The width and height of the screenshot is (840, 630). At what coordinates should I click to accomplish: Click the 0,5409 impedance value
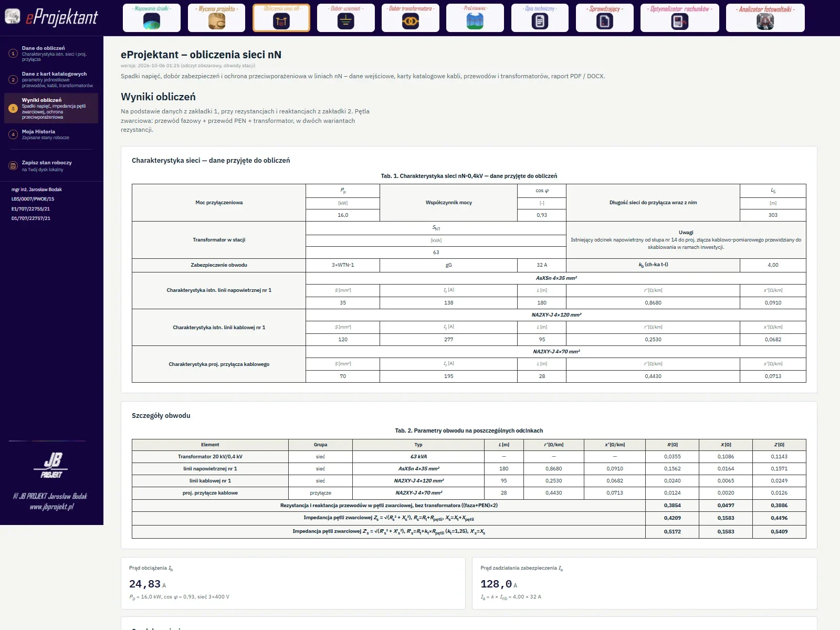(779, 532)
